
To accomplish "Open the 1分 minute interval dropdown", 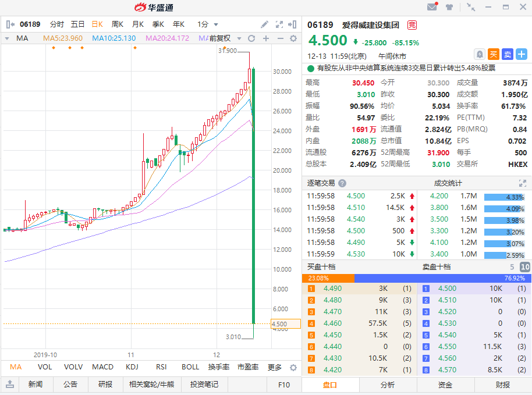I will pos(207,24).
